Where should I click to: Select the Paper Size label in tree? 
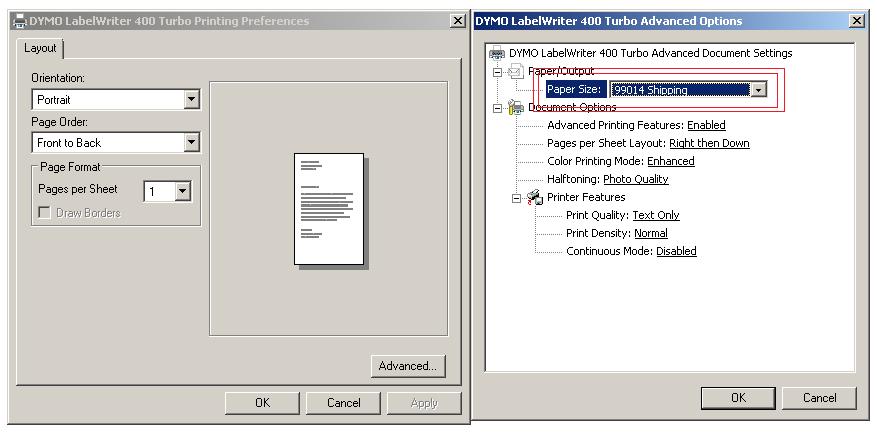[x=574, y=90]
